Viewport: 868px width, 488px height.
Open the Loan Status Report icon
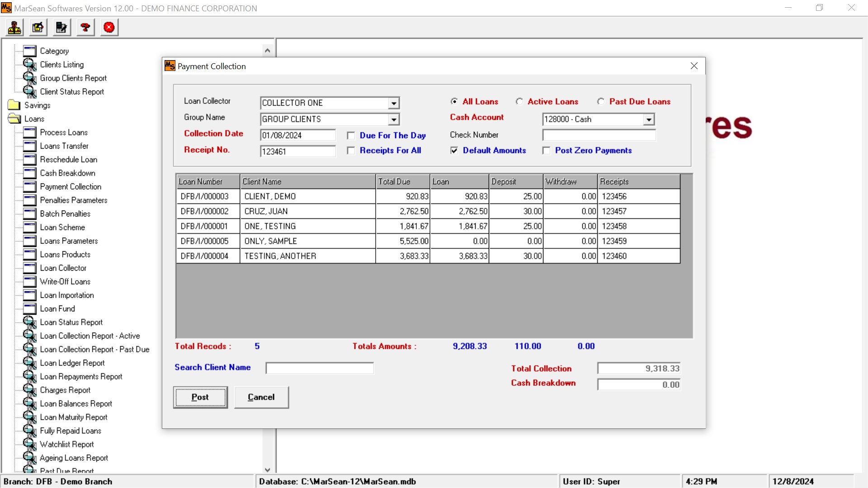tap(30, 322)
